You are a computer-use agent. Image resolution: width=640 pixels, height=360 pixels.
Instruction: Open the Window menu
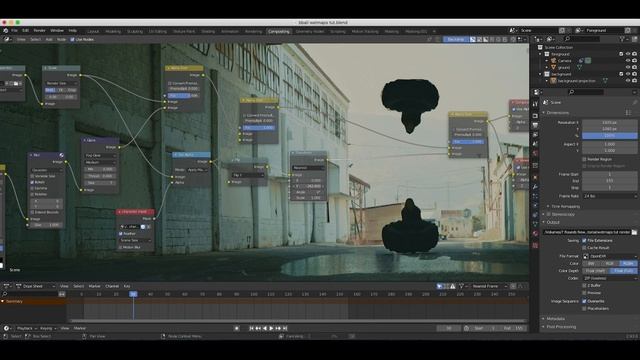[57, 31]
